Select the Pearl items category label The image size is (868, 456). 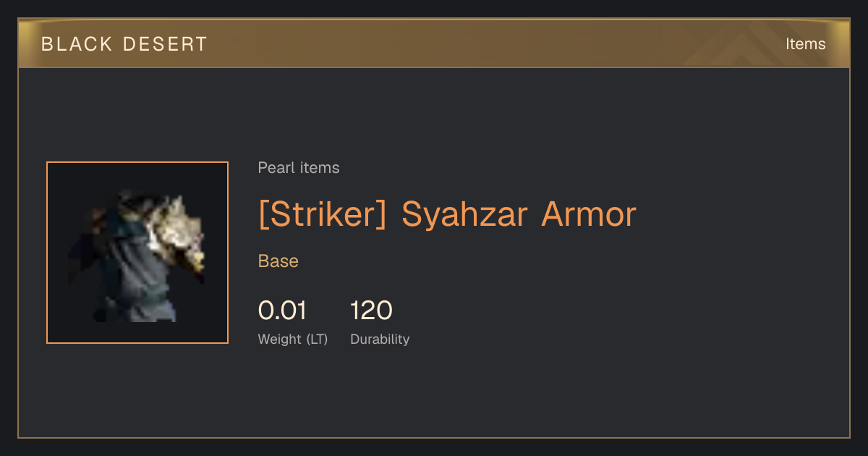[299, 168]
